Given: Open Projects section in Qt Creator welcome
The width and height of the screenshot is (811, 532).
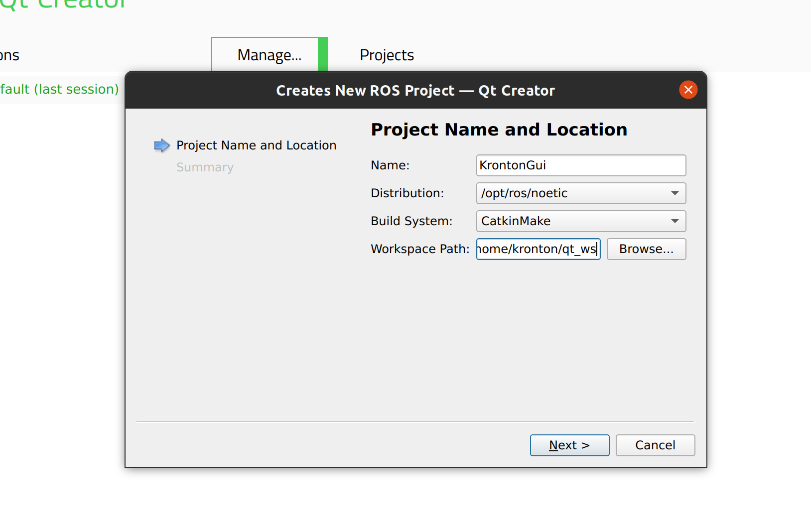Looking at the screenshot, I should [x=387, y=55].
